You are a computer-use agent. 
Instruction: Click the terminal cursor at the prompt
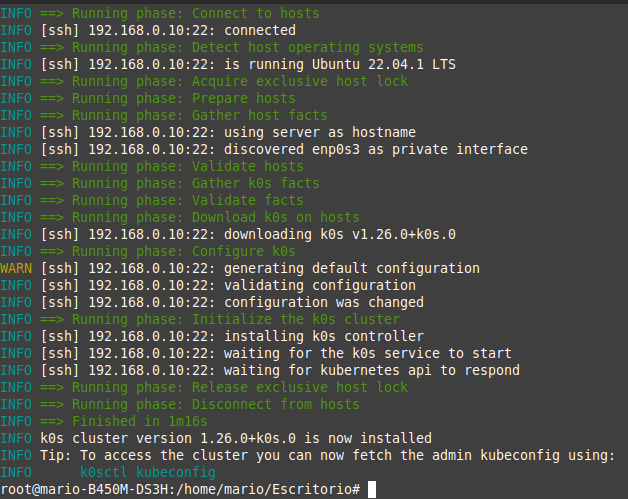click(372, 489)
